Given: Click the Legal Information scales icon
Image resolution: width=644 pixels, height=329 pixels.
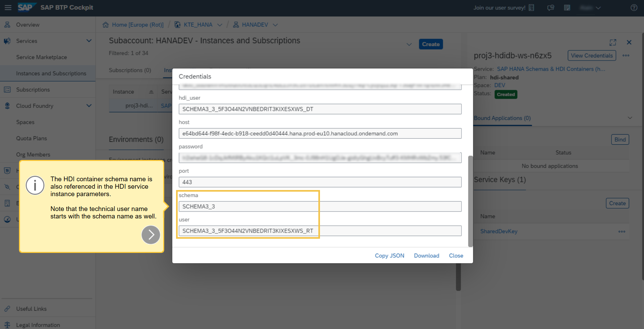Looking at the screenshot, I should pos(7,325).
